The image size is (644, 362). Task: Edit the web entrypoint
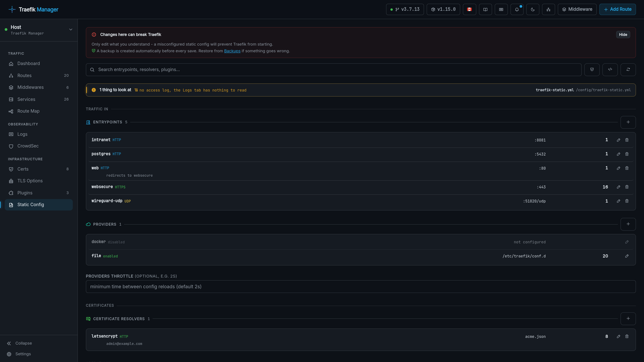[x=619, y=168]
